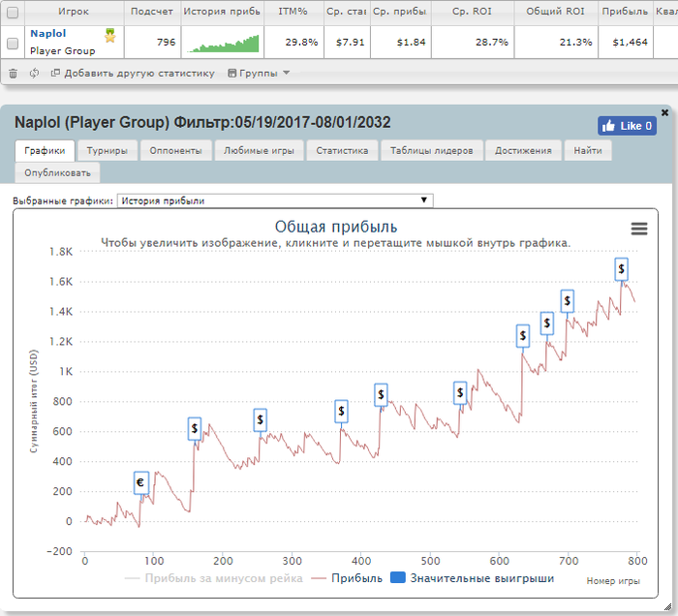Expand the 'Группы' dropdown
This screenshot has width=678, height=616.
pyautogui.click(x=259, y=73)
